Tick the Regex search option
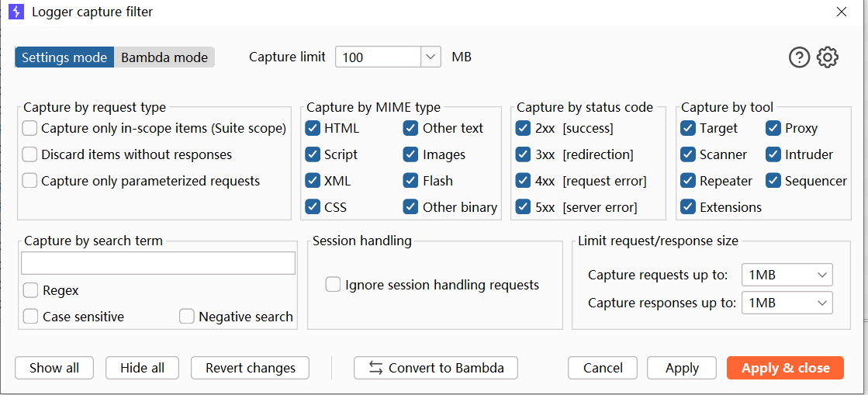868x395 pixels. click(31, 290)
